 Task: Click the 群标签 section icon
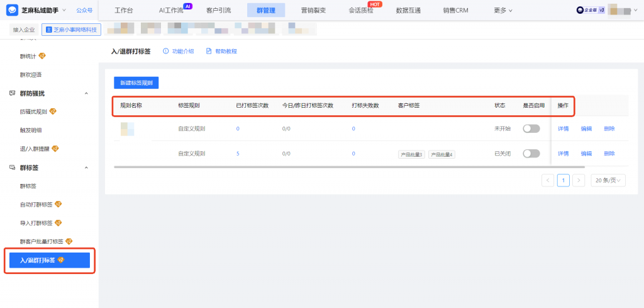(13, 168)
